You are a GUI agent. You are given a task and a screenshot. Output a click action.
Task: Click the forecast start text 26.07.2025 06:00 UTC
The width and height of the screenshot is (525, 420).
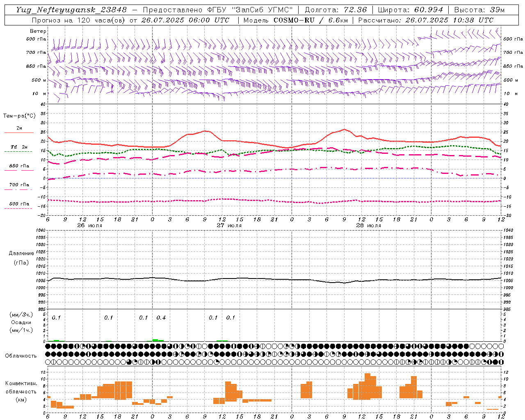click(x=185, y=20)
